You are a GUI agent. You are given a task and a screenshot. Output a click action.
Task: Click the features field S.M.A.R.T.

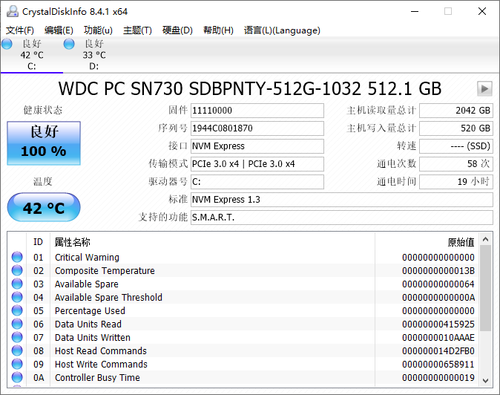(342, 218)
